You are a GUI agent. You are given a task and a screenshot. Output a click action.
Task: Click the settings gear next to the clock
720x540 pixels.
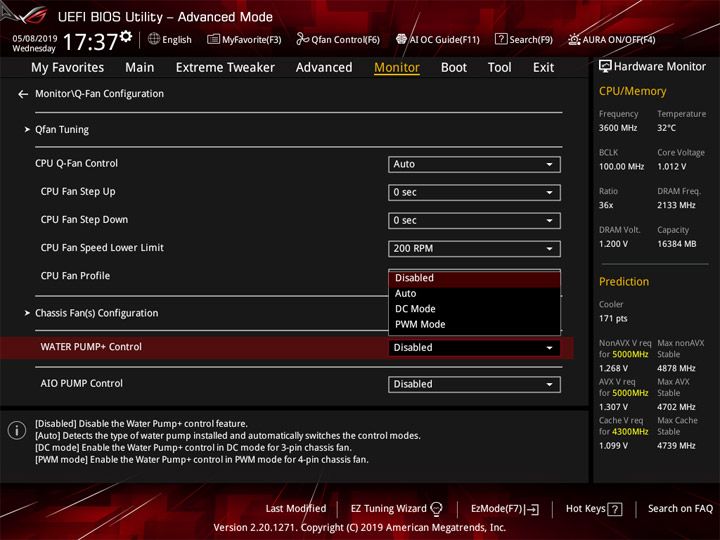click(x=126, y=36)
